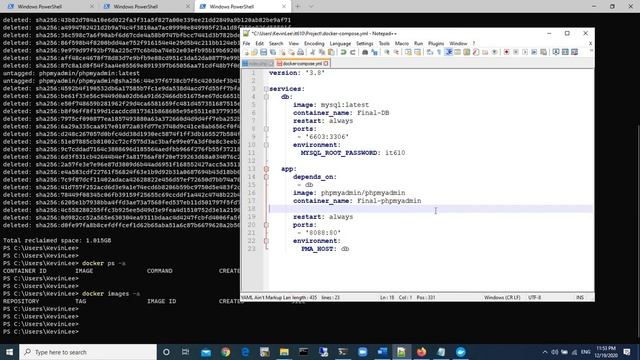640x360 pixels.
Task: Click the Print toolbar icon in Notepad++
Action: (300, 52)
